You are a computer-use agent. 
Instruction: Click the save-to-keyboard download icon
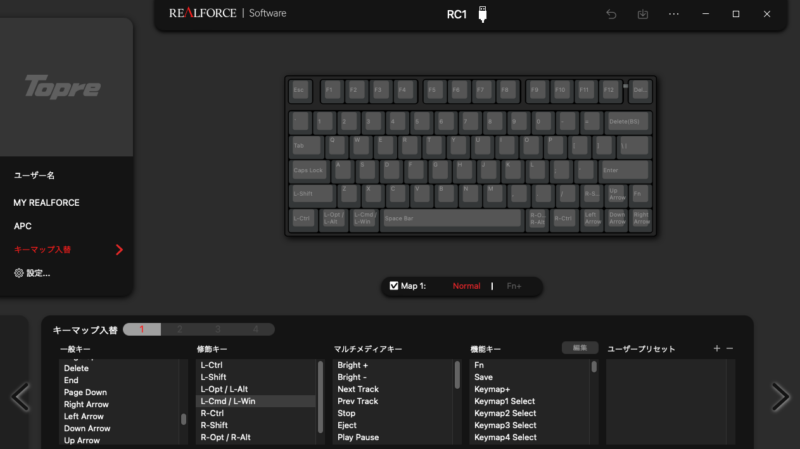pos(643,14)
